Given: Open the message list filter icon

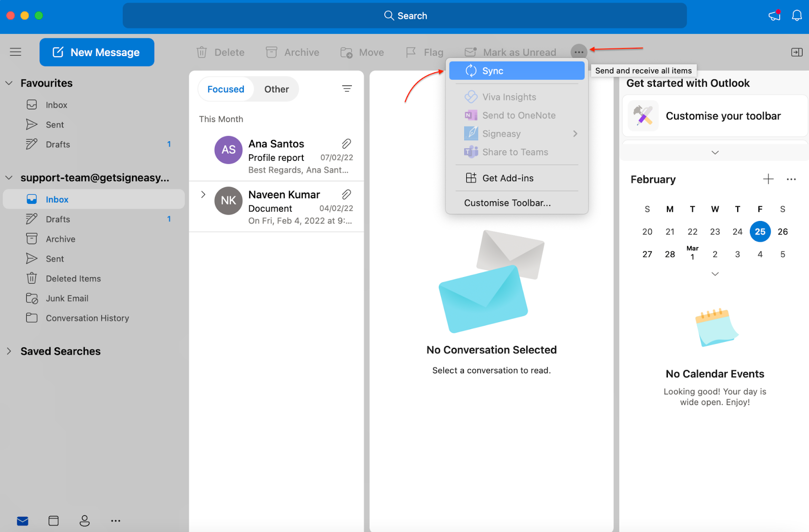Looking at the screenshot, I should [x=347, y=89].
